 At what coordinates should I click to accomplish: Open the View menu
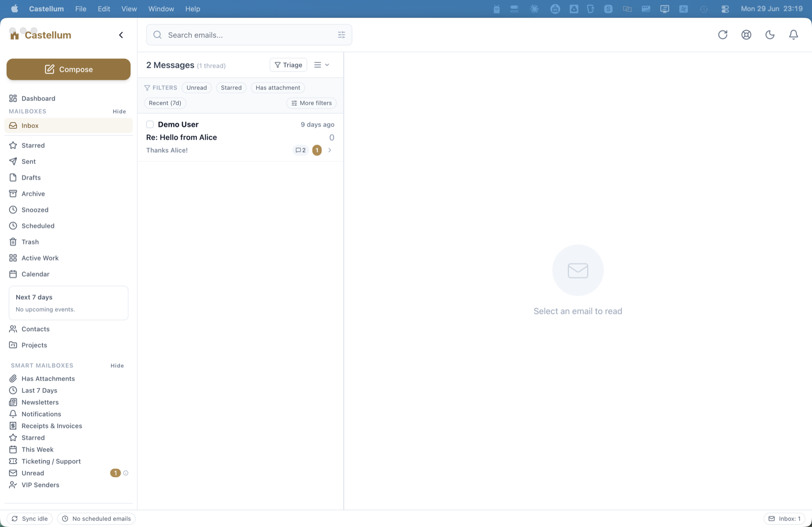pos(129,9)
